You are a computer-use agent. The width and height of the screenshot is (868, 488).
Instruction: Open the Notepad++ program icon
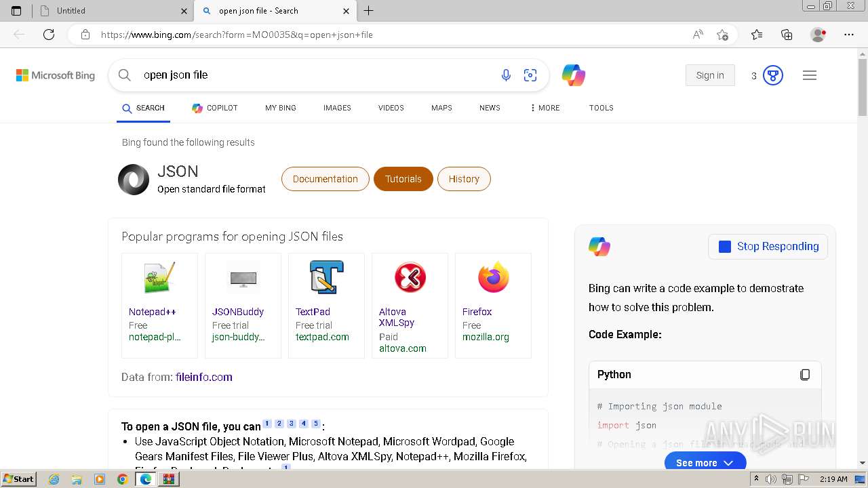coord(159,278)
